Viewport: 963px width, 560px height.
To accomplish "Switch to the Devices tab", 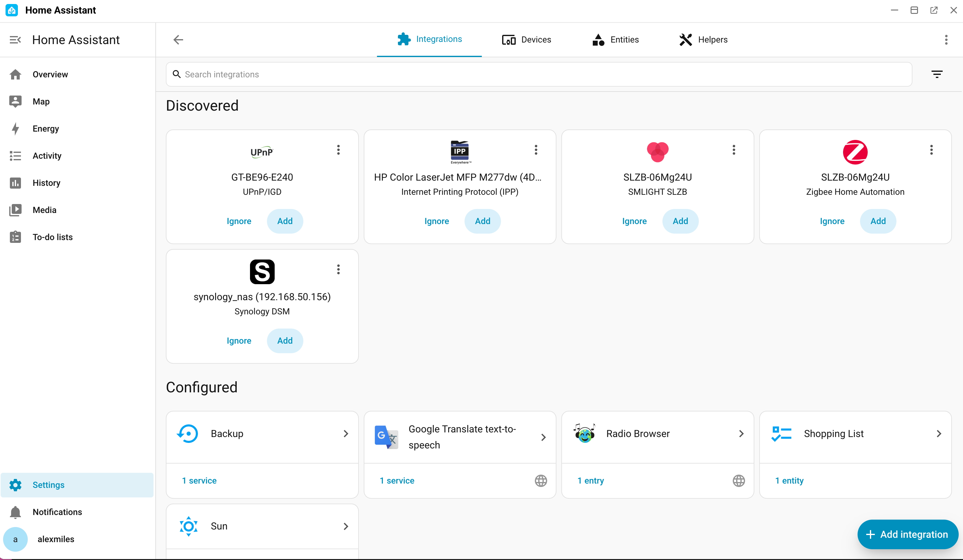I will (526, 40).
